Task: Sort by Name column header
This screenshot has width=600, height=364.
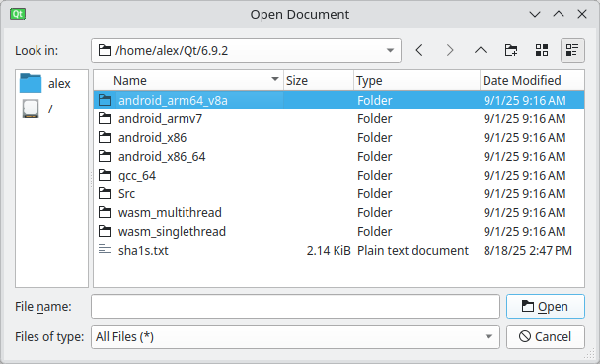Action: (188, 80)
